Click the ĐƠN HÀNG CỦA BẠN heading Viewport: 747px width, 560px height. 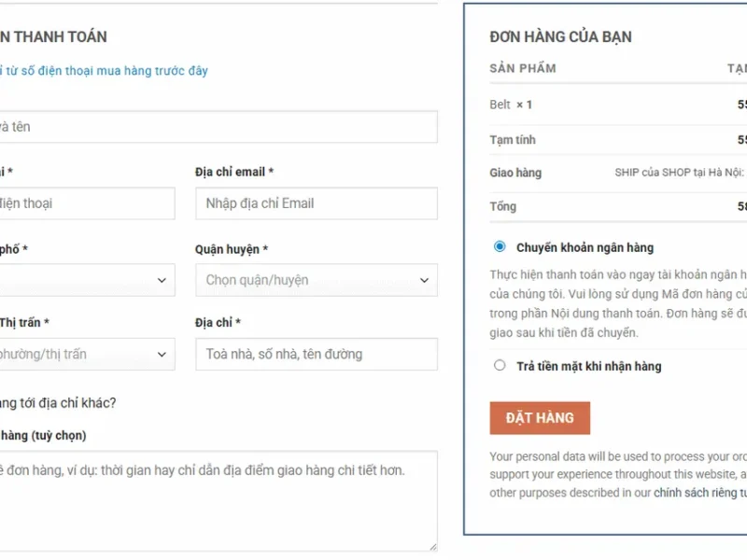pos(560,36)
